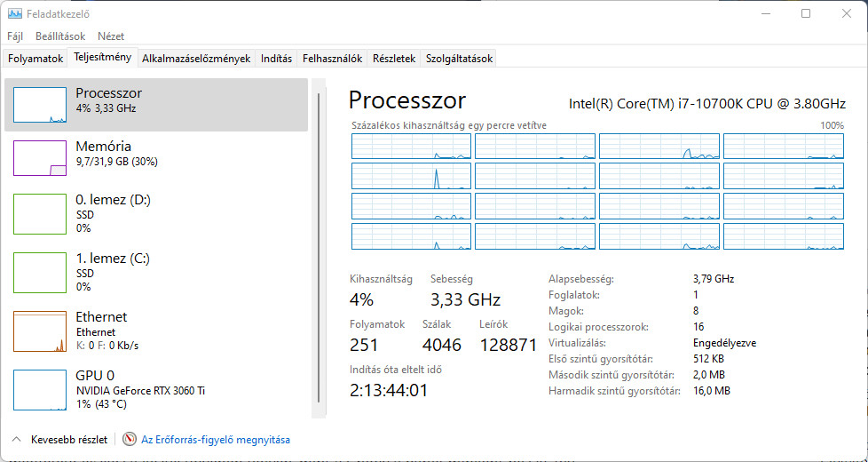Screen dimensions: 868x462
Task: Click the sidebar vertical scrollbar
Action: (314, 249)
